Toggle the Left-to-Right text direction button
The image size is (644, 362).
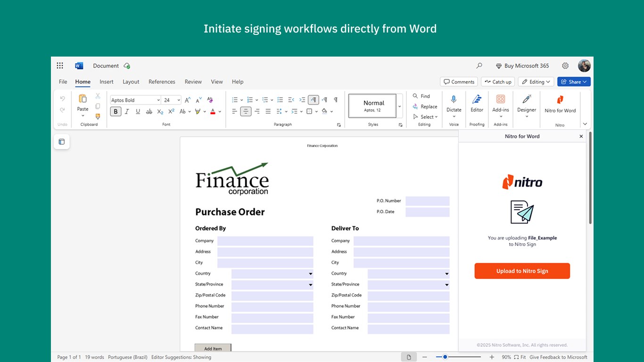click(x=313, y=100)
